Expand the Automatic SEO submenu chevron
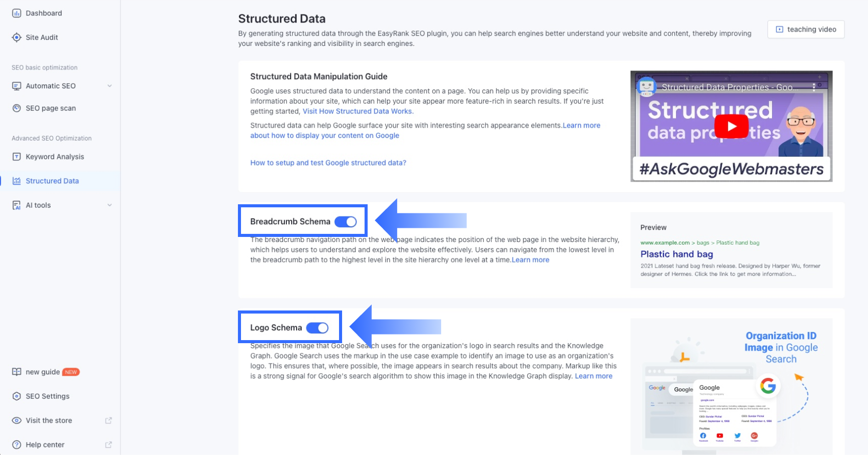This screenshot has height=455, width=868. [109, 86]
